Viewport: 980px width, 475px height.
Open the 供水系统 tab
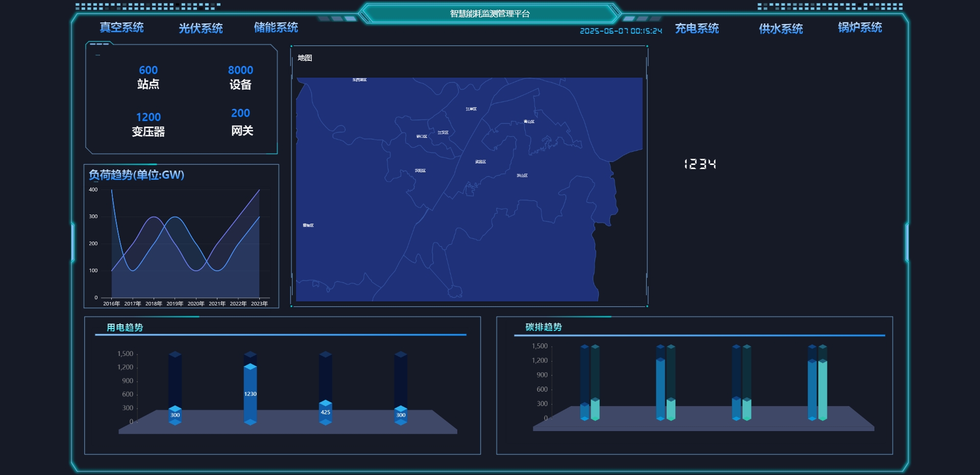coord(780,29)
